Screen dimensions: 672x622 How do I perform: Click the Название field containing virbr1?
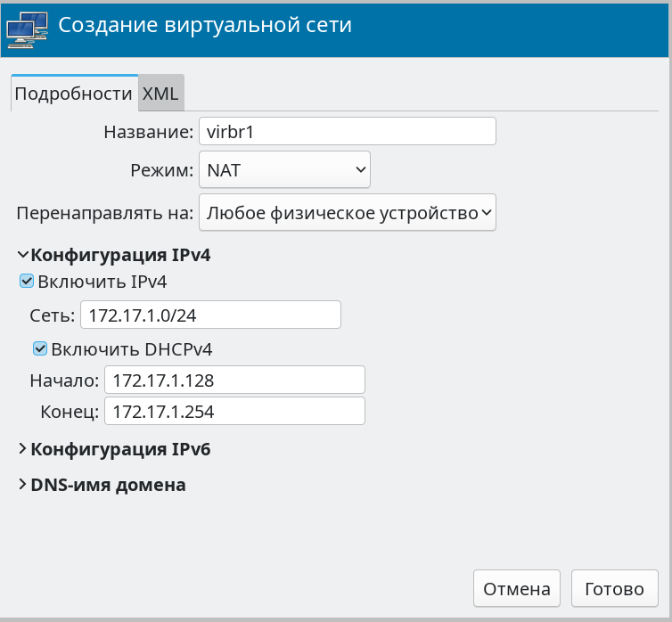point(347,132)
